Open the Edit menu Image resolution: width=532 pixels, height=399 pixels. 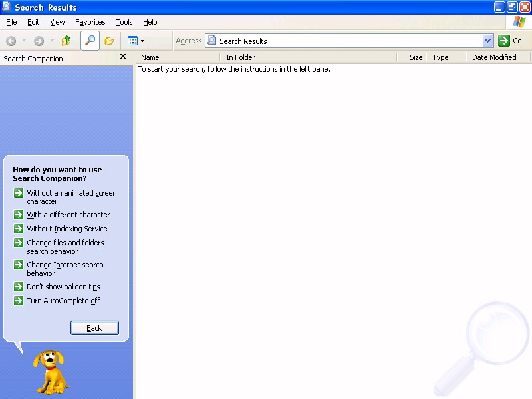tap(33, 22)
